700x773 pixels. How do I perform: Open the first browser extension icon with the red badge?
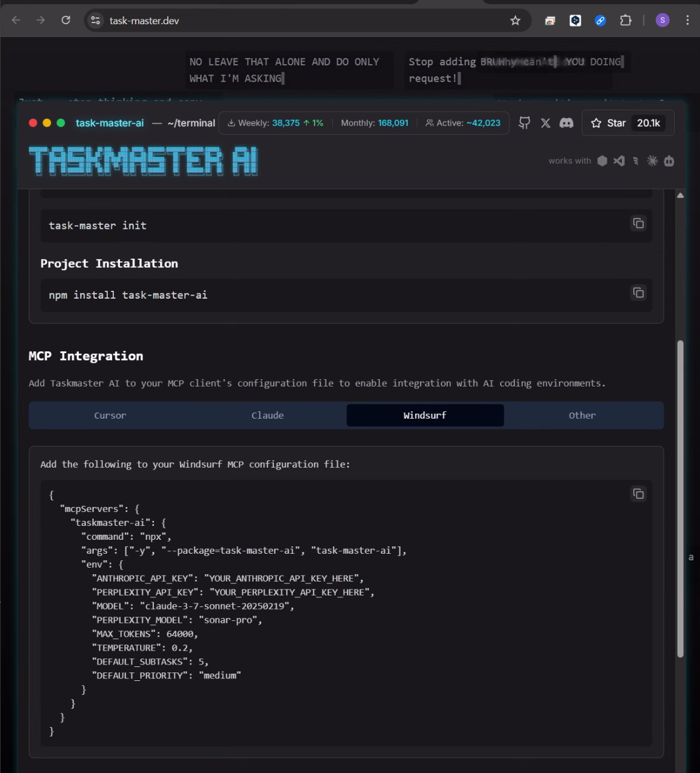coord(550,21)
